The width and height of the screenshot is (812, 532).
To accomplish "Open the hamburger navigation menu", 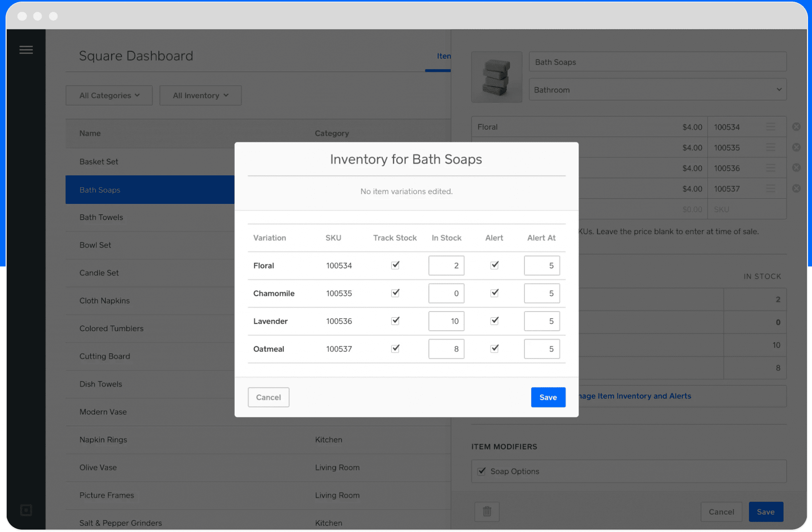I will 26,49.
